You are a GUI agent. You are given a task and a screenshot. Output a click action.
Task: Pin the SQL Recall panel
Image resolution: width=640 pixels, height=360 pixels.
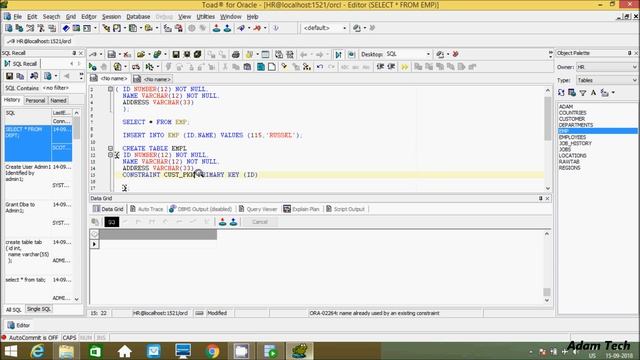pyautogui.click(x=74, y=53)
